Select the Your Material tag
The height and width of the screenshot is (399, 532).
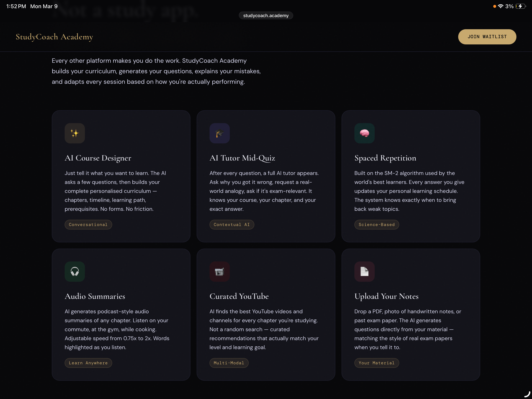376,363
